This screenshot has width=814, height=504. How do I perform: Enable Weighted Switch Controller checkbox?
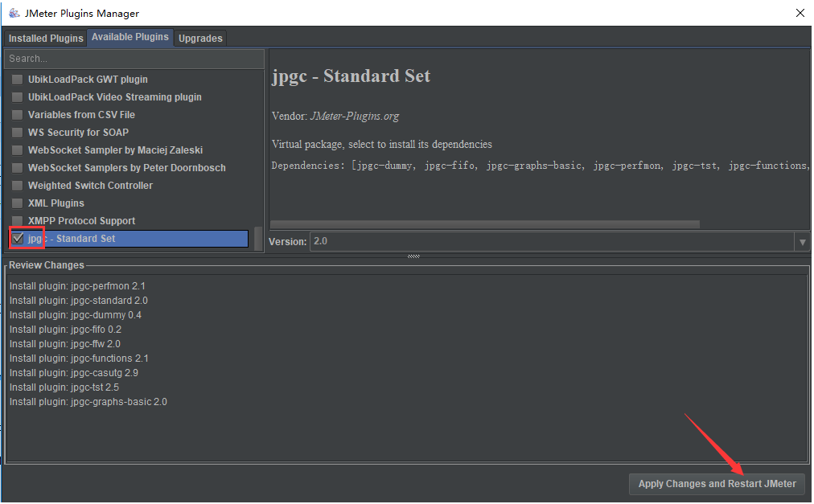tap(18, 186)
